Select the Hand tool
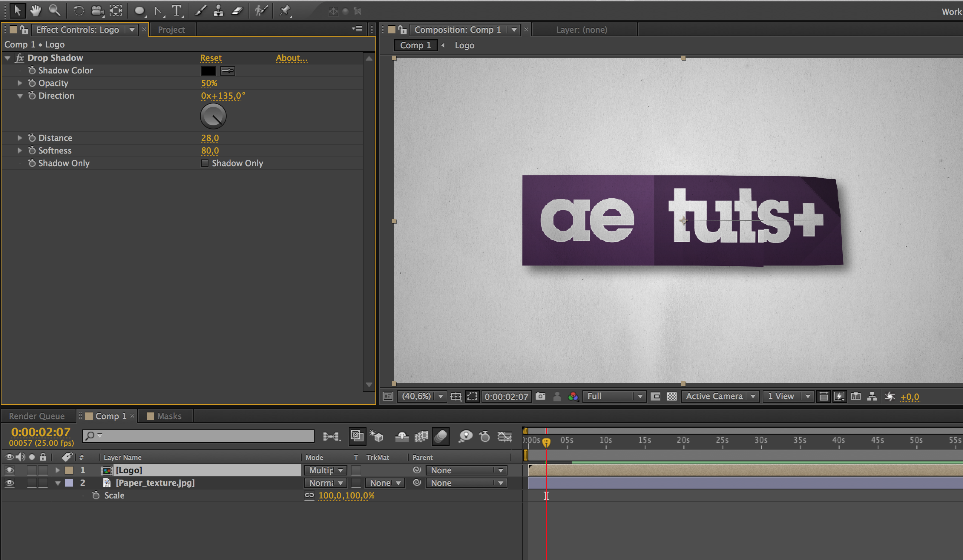 pos(36,11)
